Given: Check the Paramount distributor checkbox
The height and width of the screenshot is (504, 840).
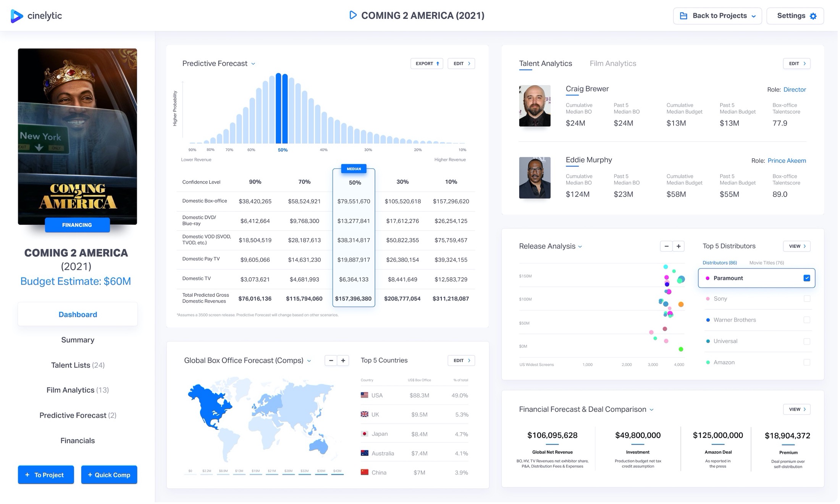Looking at the screenshot, I should pos(807,278).
